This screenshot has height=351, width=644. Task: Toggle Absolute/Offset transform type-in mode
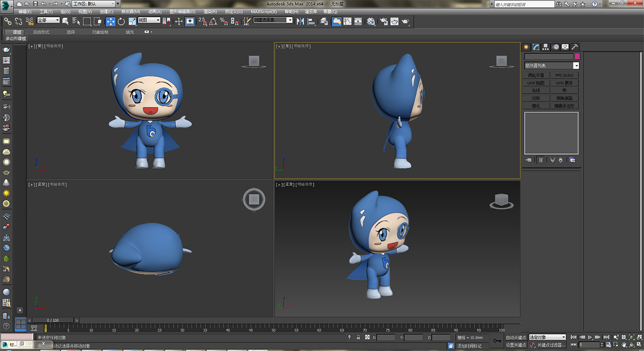367,337
